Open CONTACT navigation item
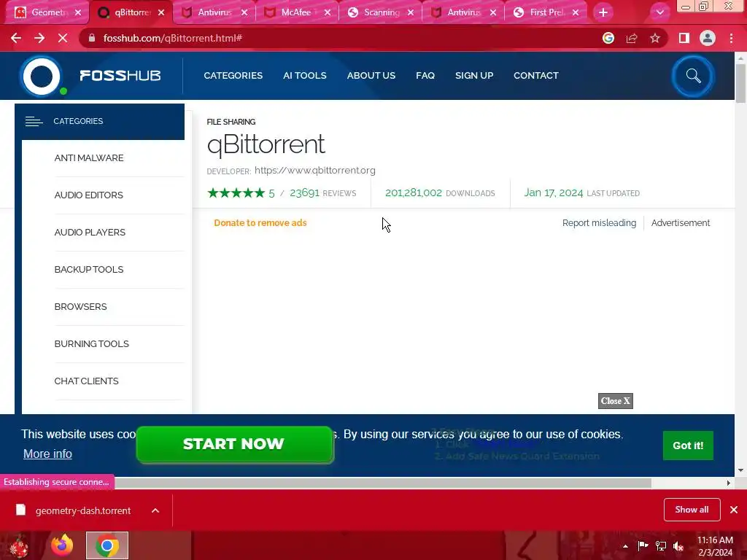 point(536,76)
